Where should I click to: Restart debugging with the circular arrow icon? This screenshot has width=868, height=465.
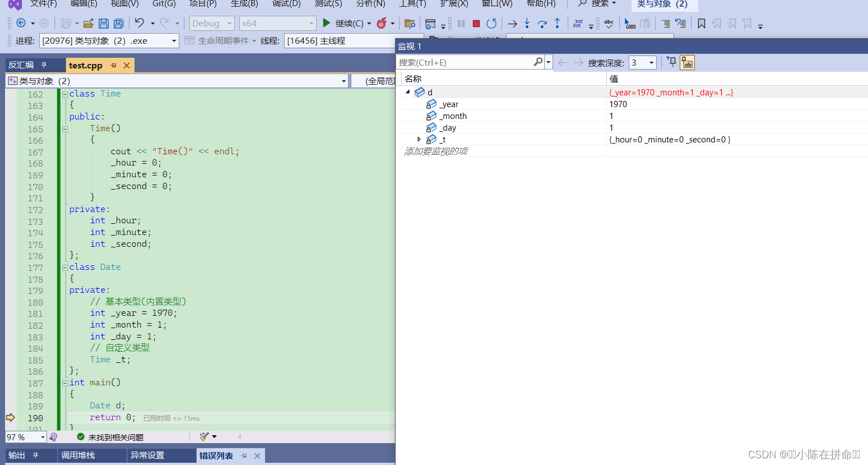point(491,23)
